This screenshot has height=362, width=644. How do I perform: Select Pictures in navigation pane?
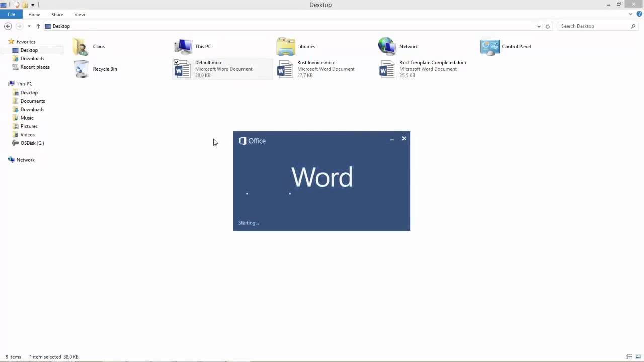[29, 126]
